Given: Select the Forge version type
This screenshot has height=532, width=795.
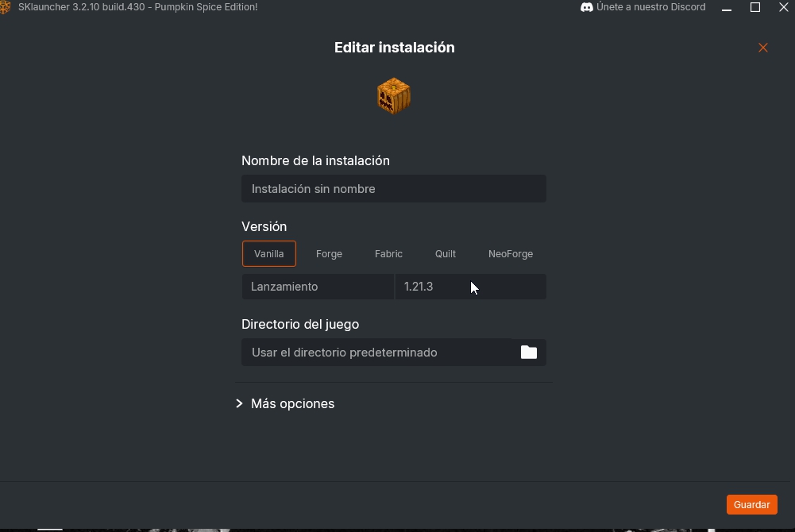Looking at the screenshot, I should tap(329, 253).
